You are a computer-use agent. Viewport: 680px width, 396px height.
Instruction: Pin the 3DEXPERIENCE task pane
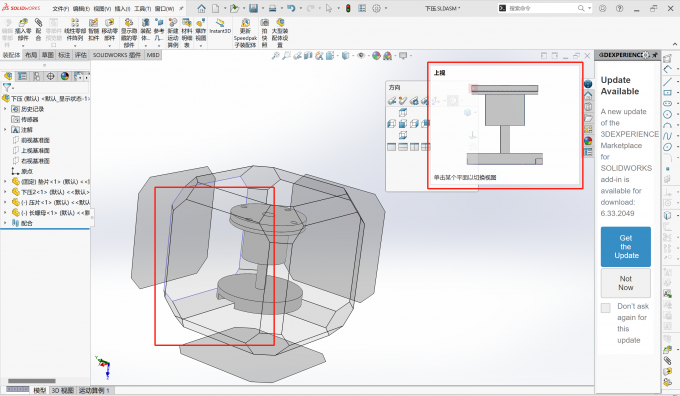654,55
